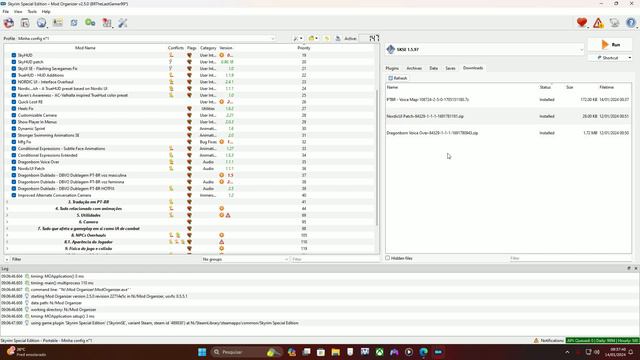Toggle the Customizable Camera checkbox
Viewport: 640px width, 360px height.
click(14, 115)
